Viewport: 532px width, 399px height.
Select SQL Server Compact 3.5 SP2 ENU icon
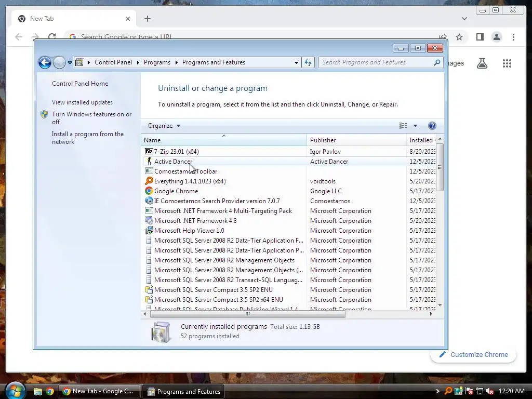tap(149, 290)
